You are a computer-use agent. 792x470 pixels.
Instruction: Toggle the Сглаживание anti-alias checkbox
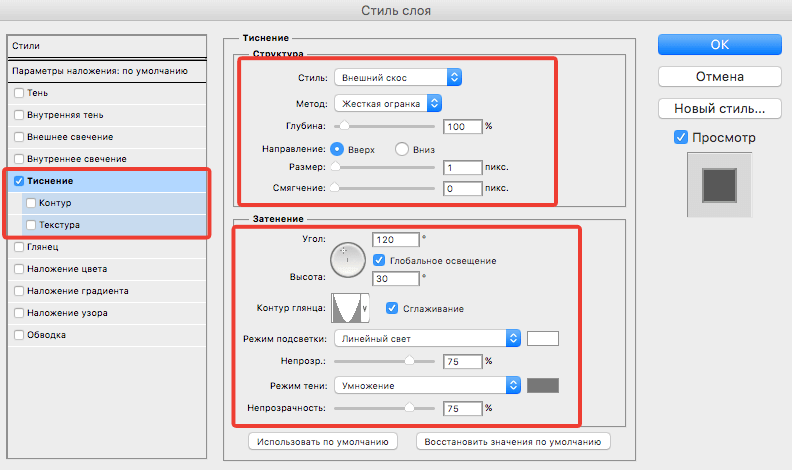393,308
